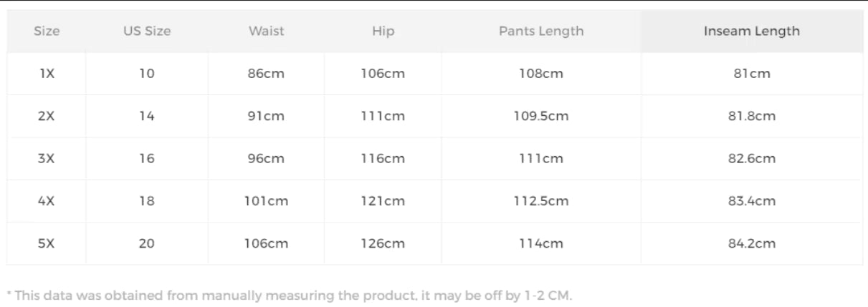The height and width of the screenshot is (307, 868).
Task: Choose the 4X size row label
Action: pyautogui.click(x=47, y=201)
